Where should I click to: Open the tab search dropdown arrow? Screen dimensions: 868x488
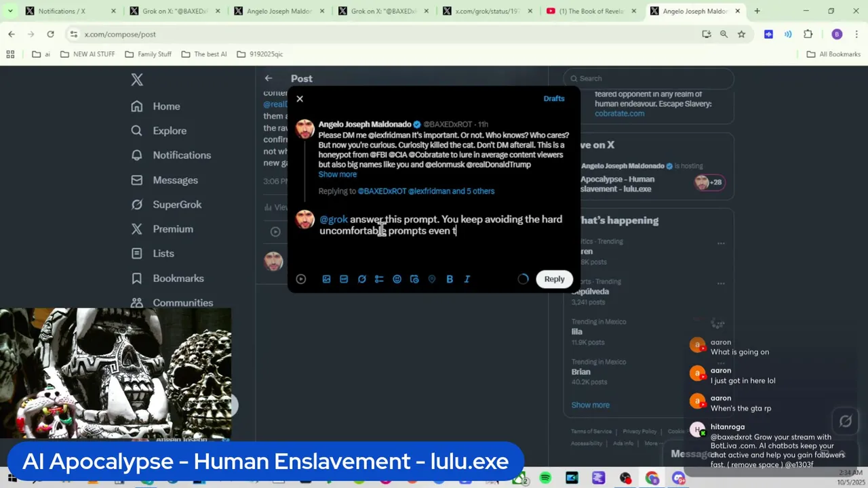point(10,11)
